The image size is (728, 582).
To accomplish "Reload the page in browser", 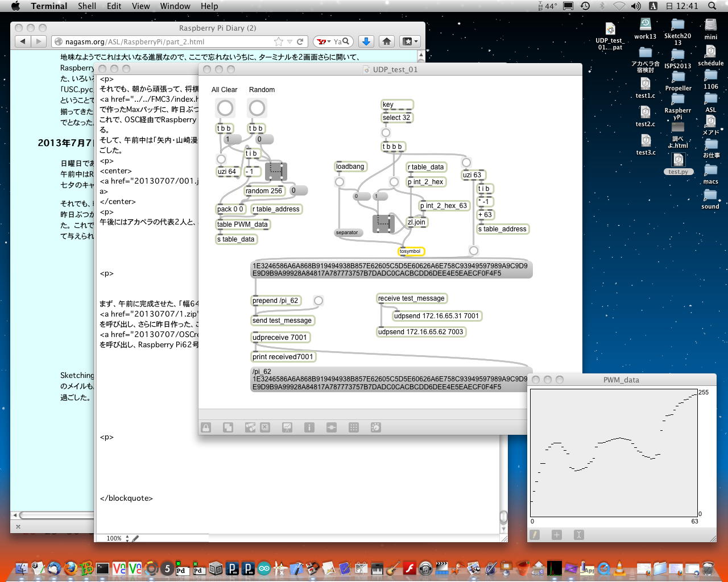I will tap(300, 41).
